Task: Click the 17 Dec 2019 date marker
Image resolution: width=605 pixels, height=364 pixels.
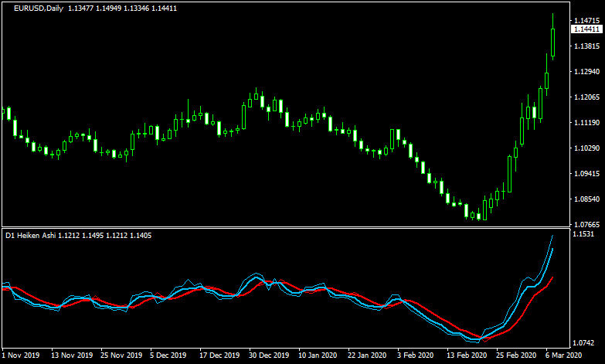Action: 219,355
